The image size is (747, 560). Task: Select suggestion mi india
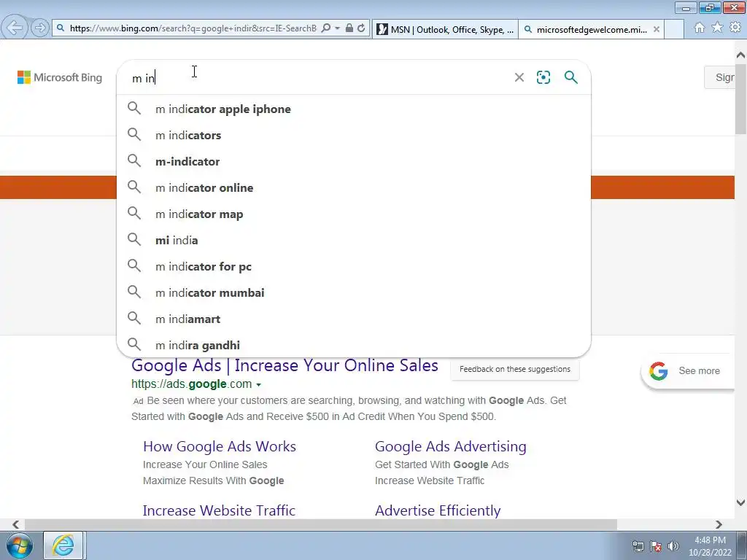click(354, 241)
